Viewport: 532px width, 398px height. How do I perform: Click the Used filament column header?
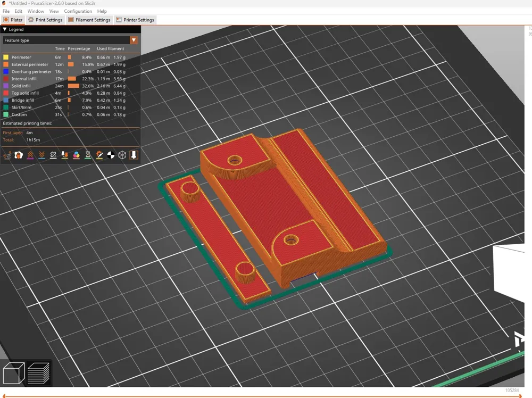[x=111, y=48]
